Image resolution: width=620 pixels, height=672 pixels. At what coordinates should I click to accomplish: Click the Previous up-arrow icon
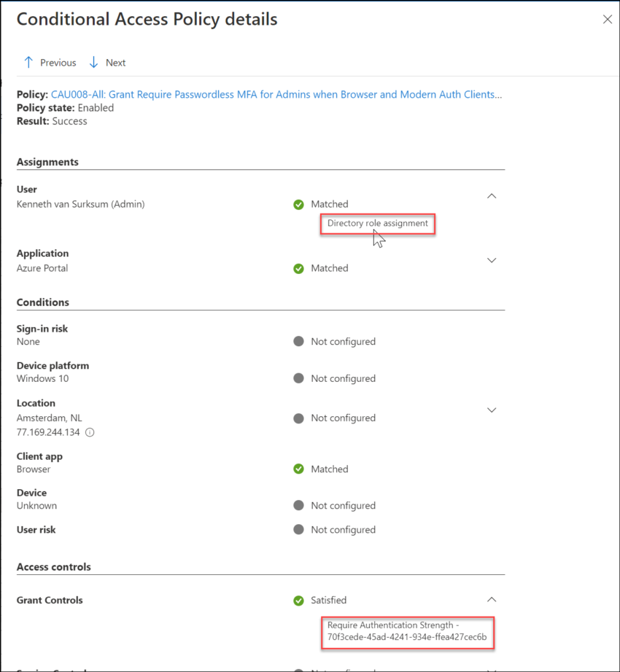coord(28,62)
